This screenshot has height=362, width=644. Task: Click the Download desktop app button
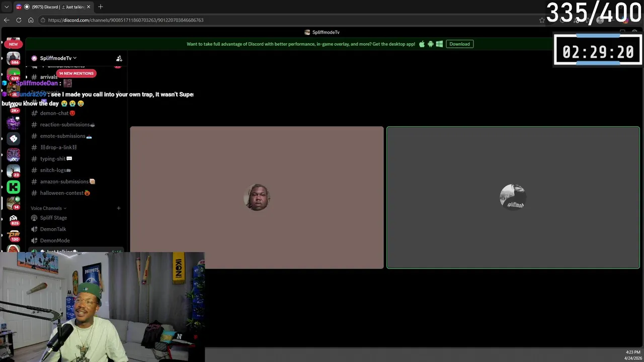[459, 44]
